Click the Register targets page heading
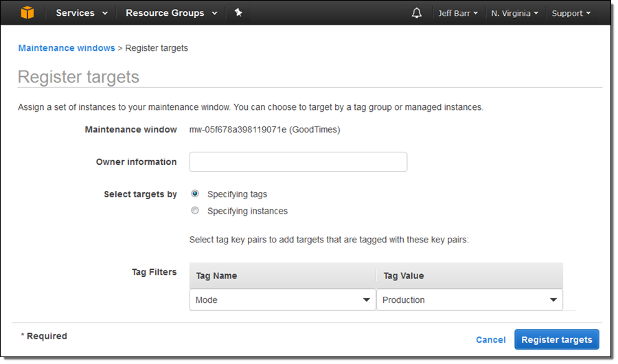The width and height of the screenshot is (618, 364). tap(78, 77)
